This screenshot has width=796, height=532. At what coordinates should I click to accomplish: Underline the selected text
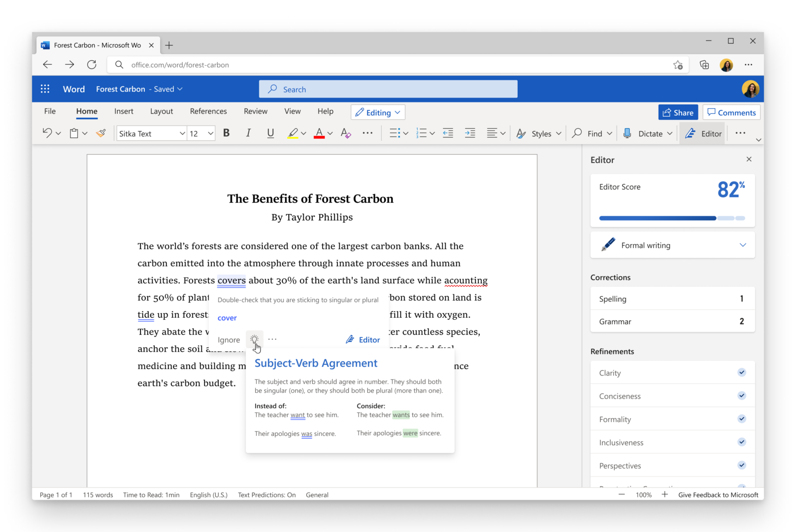click(270, 133)
